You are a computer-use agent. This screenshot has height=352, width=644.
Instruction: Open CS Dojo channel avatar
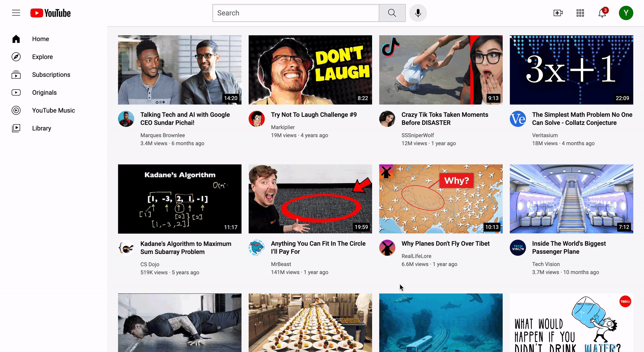[126, 248]
